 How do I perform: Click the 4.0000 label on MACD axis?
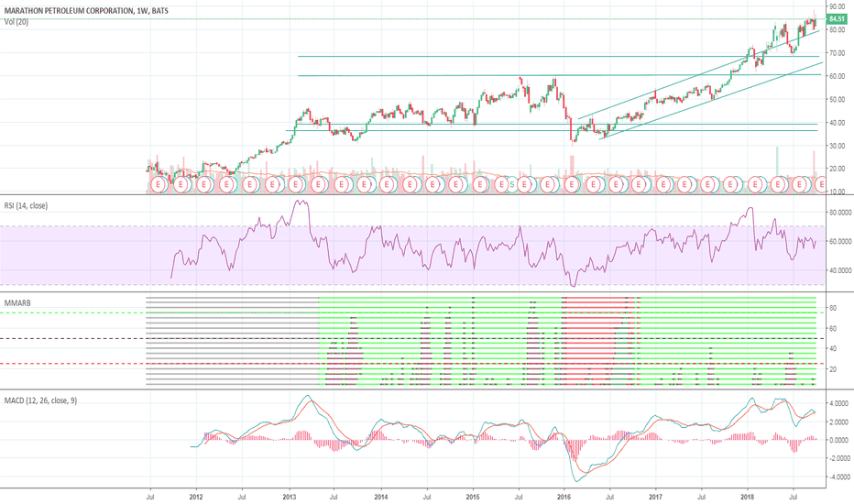pos(838,404)
